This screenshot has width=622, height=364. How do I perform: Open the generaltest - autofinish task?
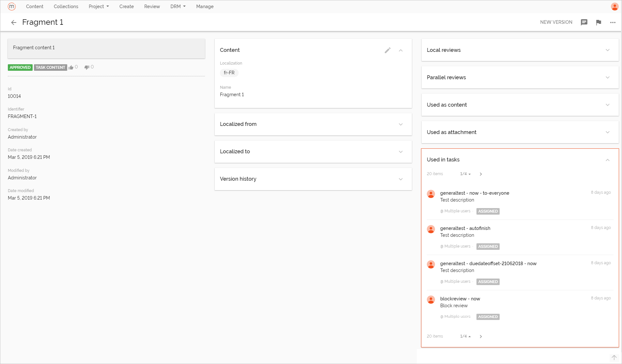click(465, 228)
